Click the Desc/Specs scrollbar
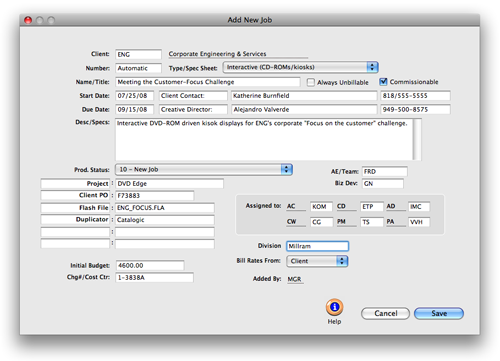Viewport: 500px width, 361px height. [x=417, y=139]
